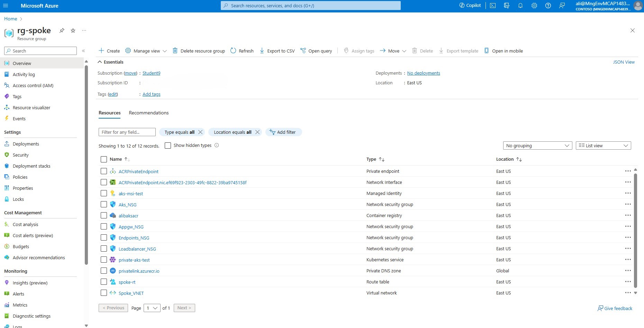
Task: Click the No deployments link
Action: [x=424, y=73]
